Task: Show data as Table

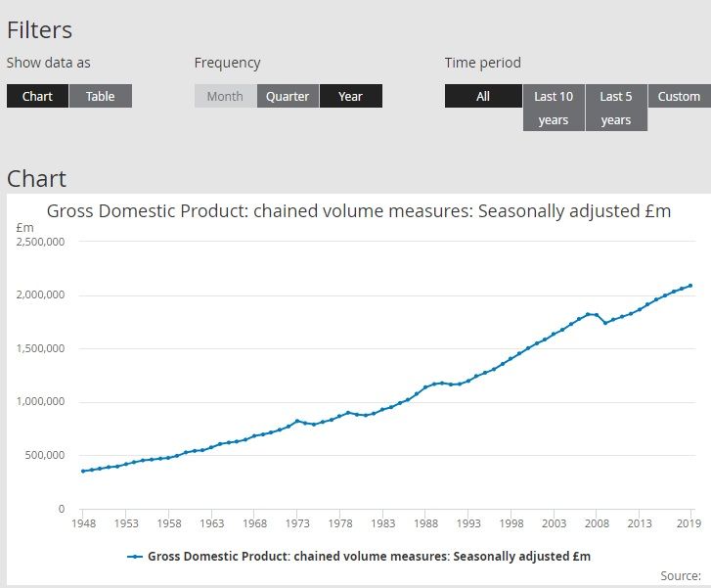Action: [100, 96]
